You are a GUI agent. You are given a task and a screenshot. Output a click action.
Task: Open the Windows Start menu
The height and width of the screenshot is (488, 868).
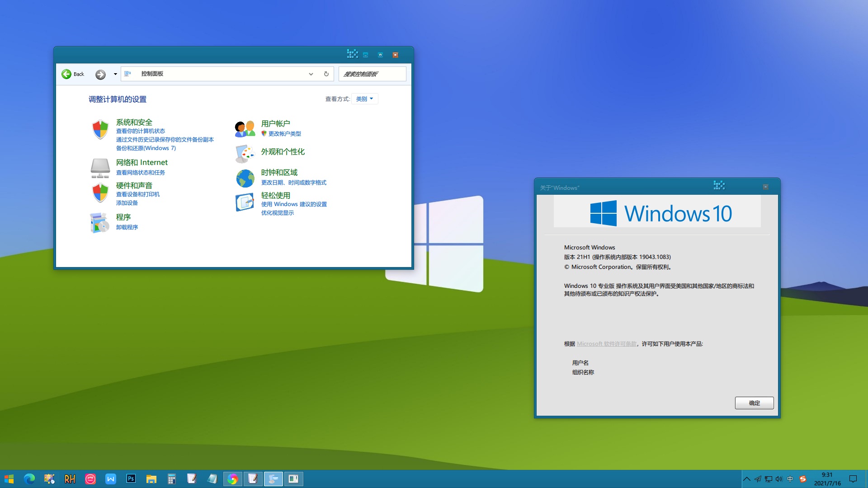pyautogui.click(x=9, y=479)
